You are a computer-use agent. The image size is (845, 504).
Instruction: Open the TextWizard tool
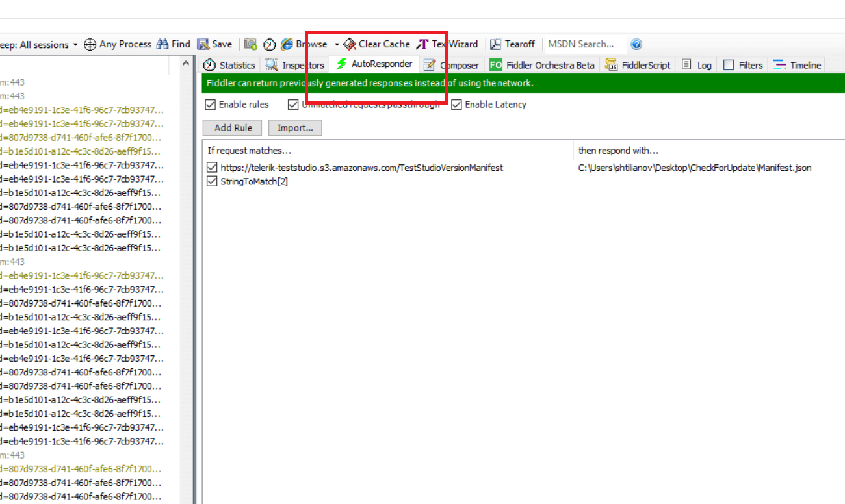447,44
